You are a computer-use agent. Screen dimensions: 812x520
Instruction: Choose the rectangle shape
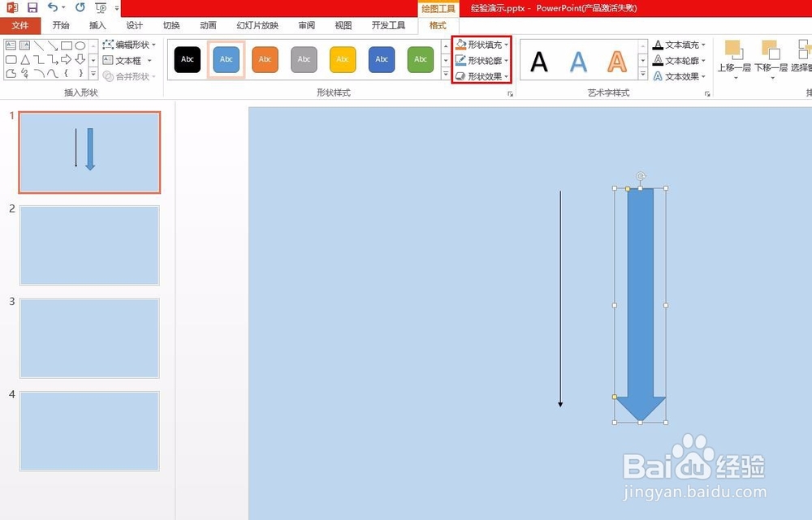[x=67, y=45]
